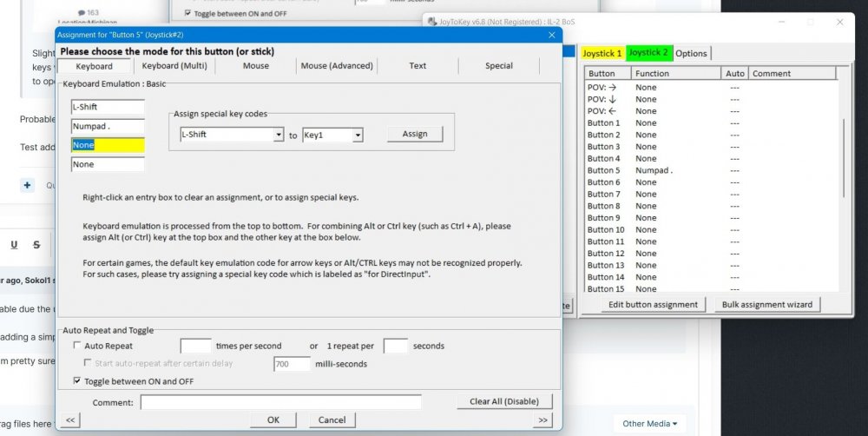Select the Button 2 row

point(710,135)
